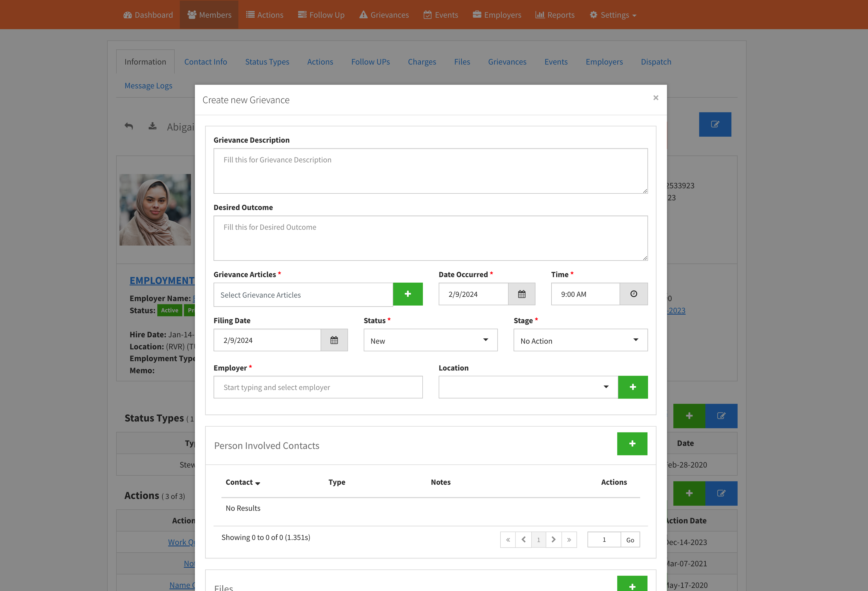The image size is (868, 591).
Task: Open Actions in top navigation
Action: pos(264,15)
